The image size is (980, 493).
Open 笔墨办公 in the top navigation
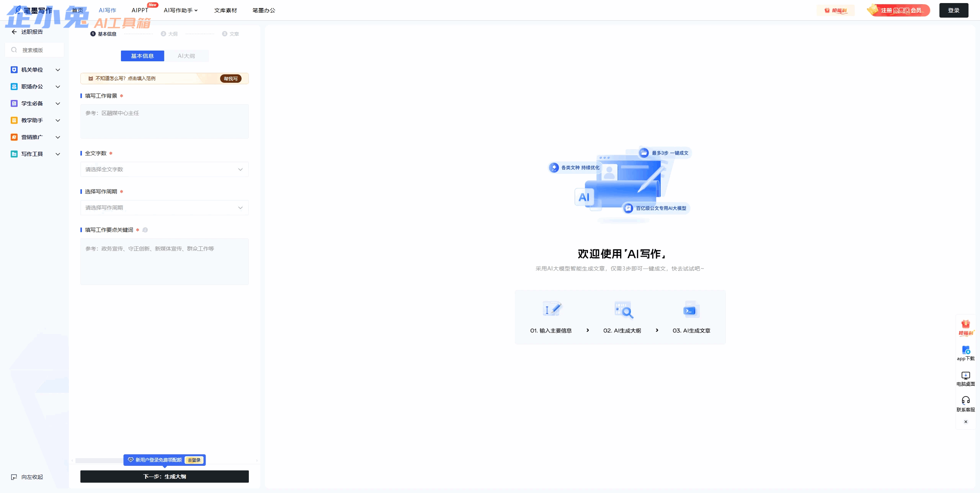click(264, 10)
